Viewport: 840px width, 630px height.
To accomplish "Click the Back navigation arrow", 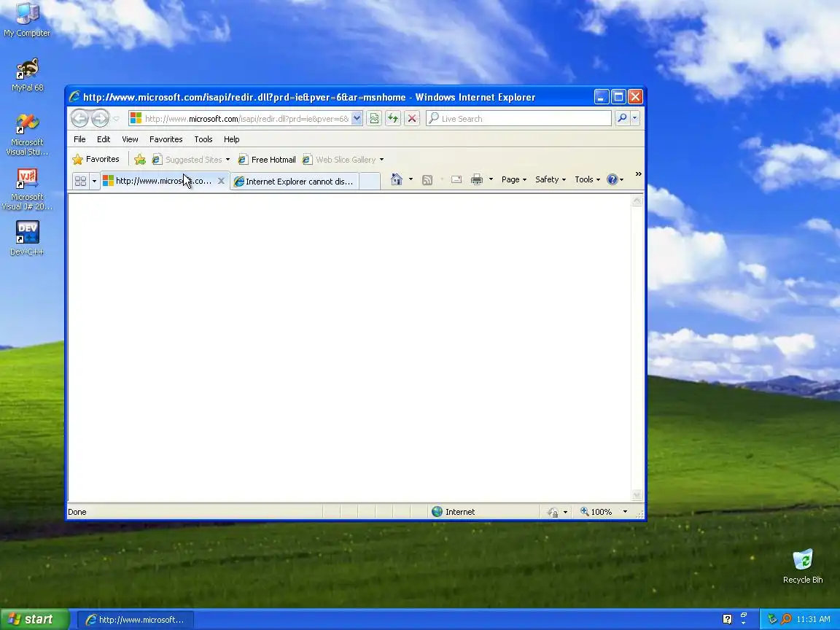I will (79, 118).
